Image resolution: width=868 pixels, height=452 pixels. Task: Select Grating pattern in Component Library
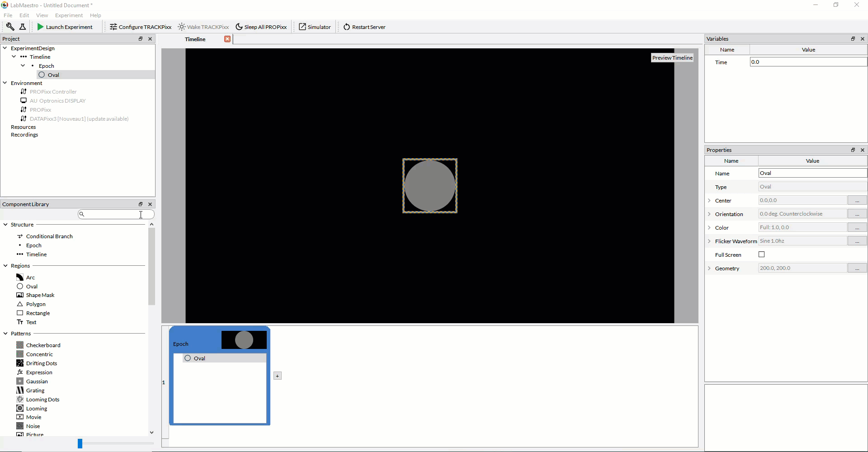click(x=35, y=391)
